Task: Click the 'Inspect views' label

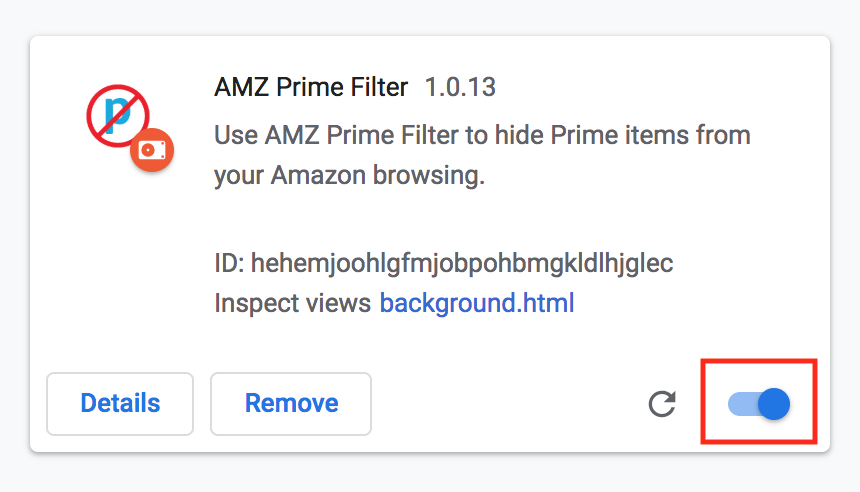Action: 293,303
